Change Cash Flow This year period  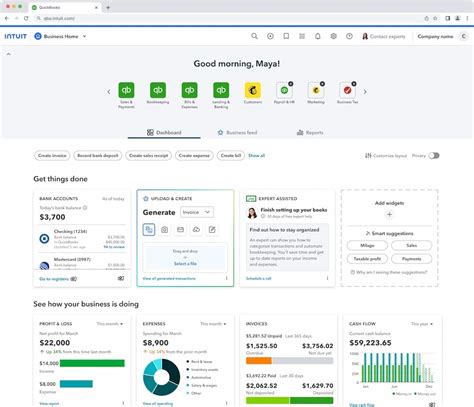pyautogui.click(x=422, y=324)
